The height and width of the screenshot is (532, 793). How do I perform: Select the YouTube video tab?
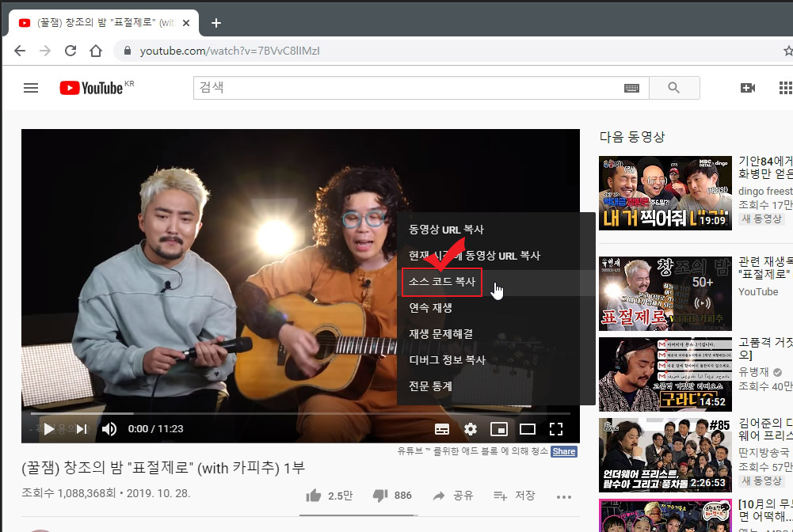[103, 23]
